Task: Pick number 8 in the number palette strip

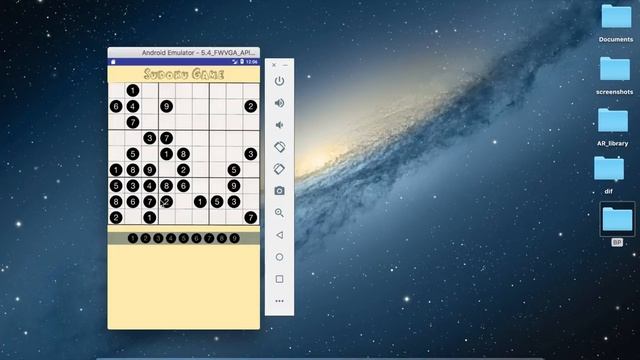Action: 222,238
